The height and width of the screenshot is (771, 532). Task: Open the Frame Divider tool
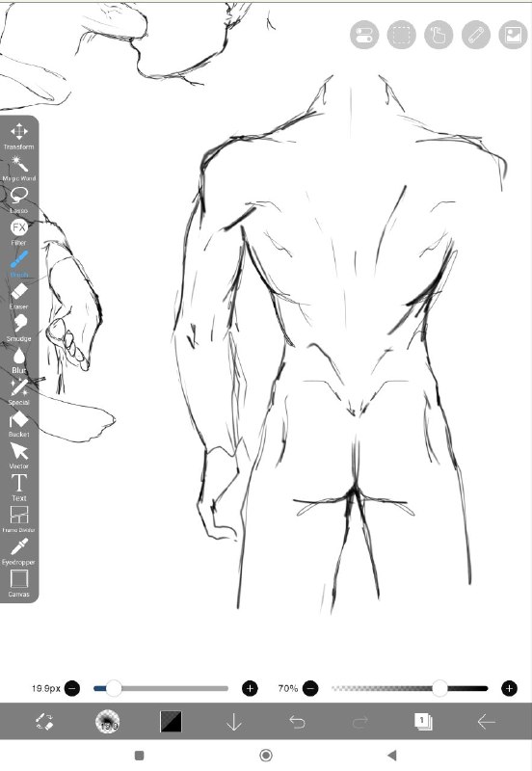coord(18,519)
